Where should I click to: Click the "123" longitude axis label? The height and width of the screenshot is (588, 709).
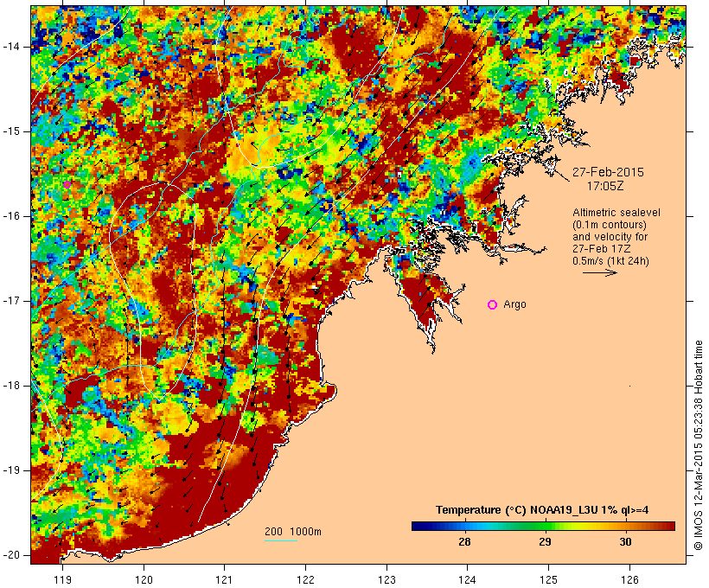(386, 579)
